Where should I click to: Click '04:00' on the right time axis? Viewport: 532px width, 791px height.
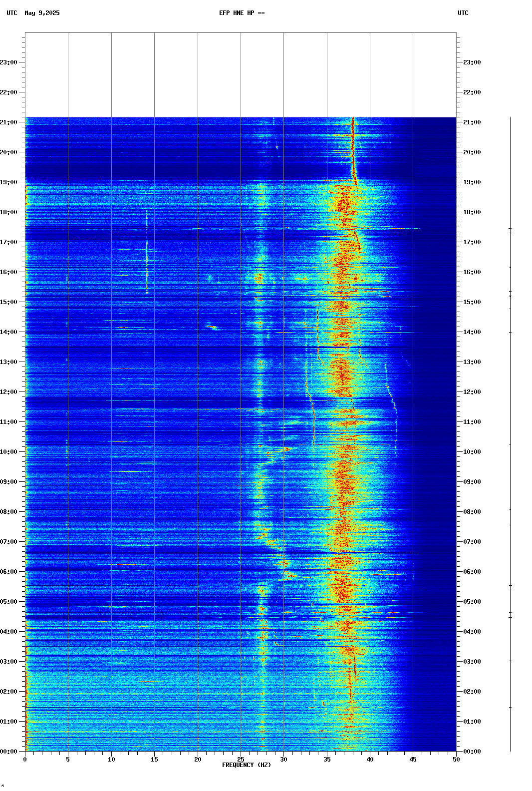point(472,632)
